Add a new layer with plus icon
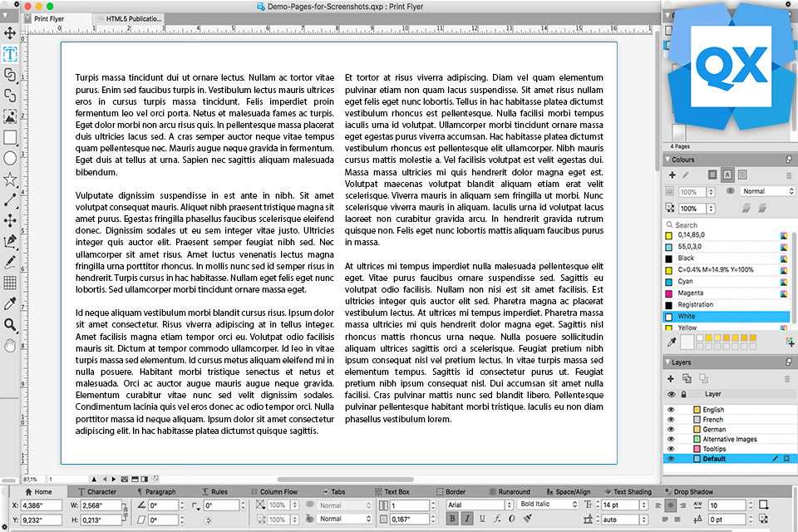The width and height of the screenshot is (798, 532). tap(671, 378)
